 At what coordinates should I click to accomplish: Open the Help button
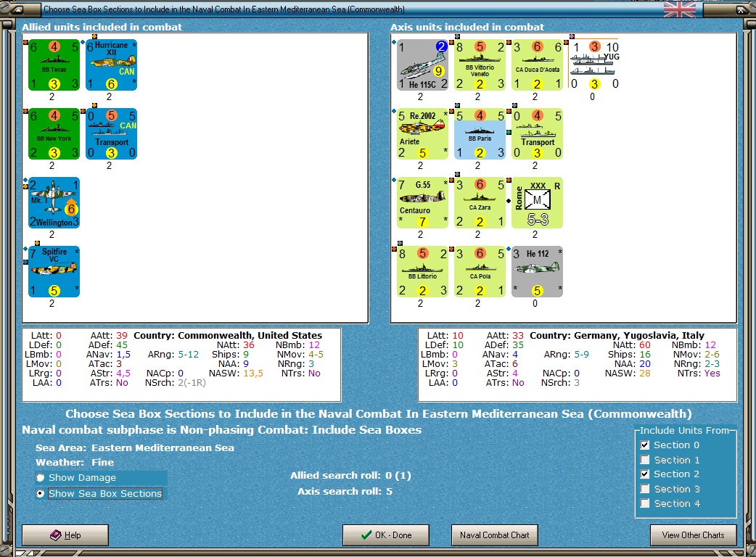tap(65, 535)
